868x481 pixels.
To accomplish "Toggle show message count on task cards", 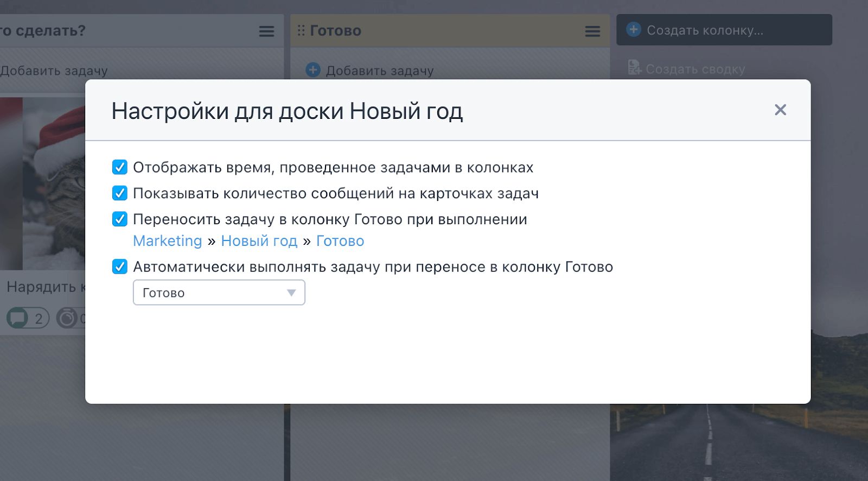I will (x=119, y=193).
